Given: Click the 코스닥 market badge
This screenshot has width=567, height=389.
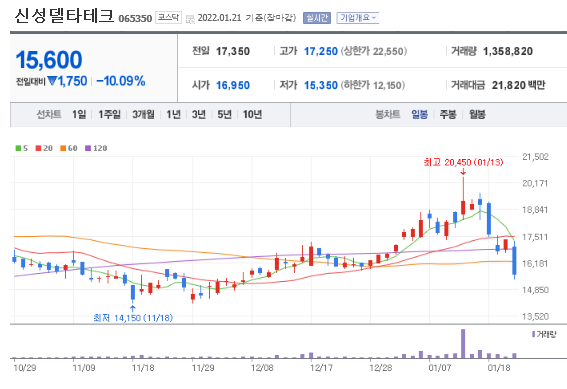Looking at the screenshot, I should pyautogui.click(x=169, y=17).
